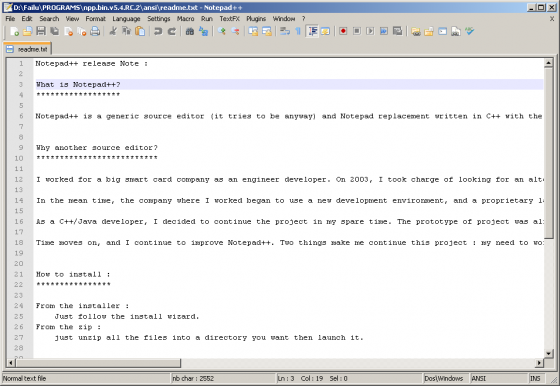The image size is (560, 386).
Task: Paste using the clipboard icon
Action: pos(140,31)
